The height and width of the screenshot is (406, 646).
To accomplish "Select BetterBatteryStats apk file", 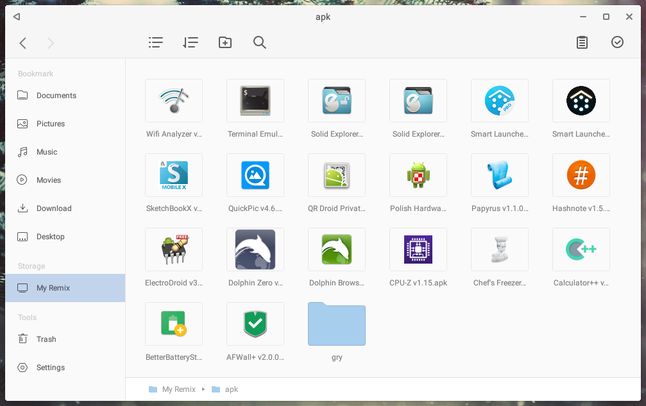I will [174, 324].
